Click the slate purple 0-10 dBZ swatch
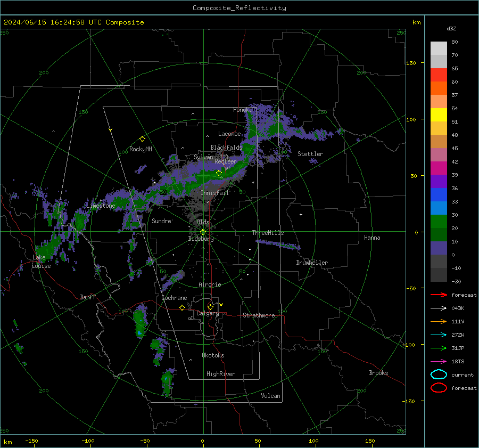Screen dimensions: 479x448 point(439,248)
